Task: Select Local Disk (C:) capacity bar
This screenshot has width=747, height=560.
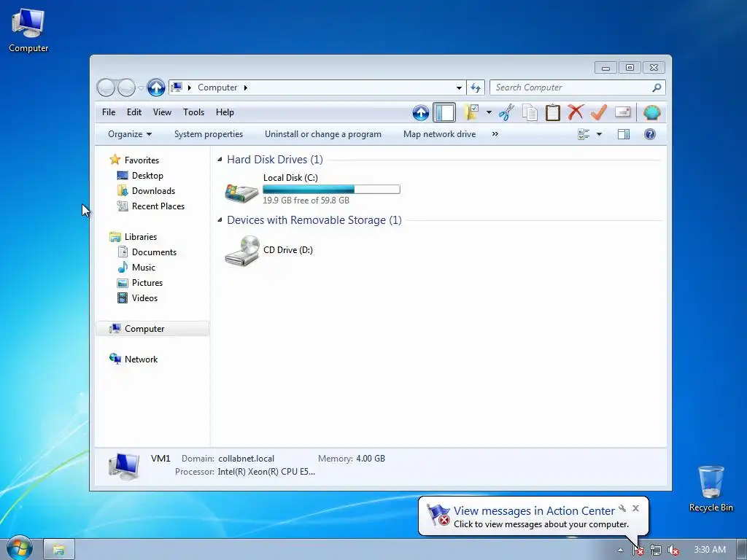Action: pyautogui.click(x=332, y=189)
